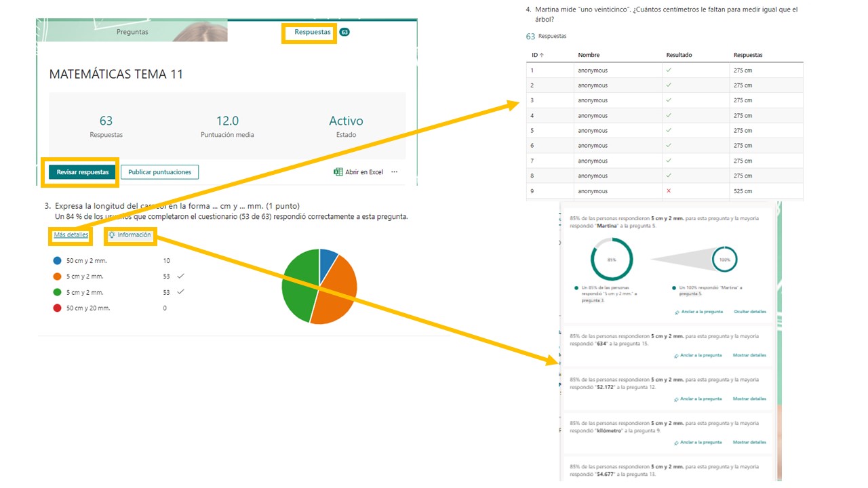
Task: Click the pin icon on the "52.172" insight
Action: [677, 399]
